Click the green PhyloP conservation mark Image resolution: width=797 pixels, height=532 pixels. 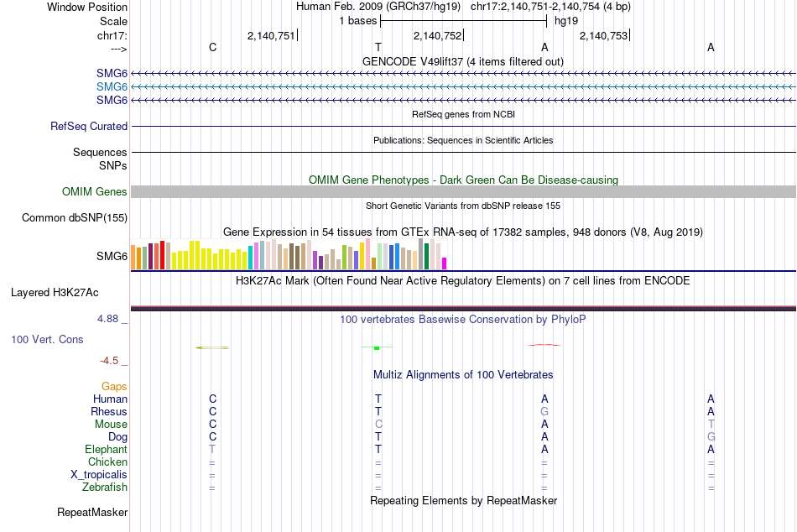[377, 347]
